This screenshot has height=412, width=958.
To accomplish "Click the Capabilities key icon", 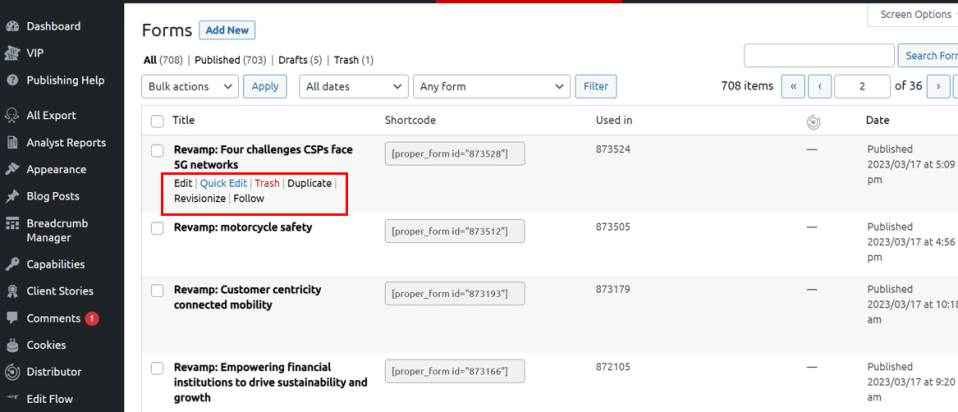I will (x=12, y=265).
